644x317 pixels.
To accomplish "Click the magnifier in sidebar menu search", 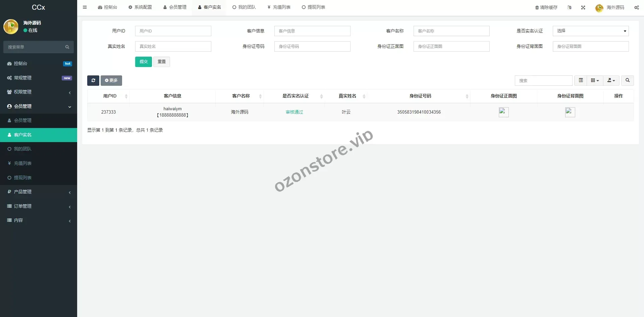I will (x=67, y=47).
